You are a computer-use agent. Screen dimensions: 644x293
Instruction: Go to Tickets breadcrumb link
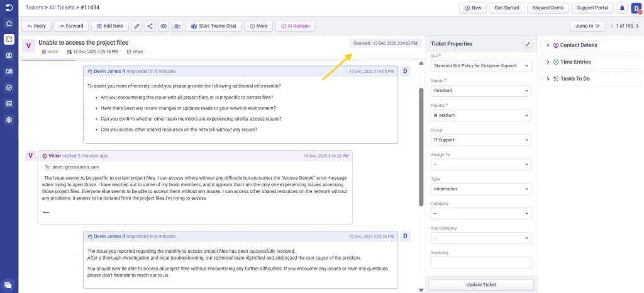point(34,8)
